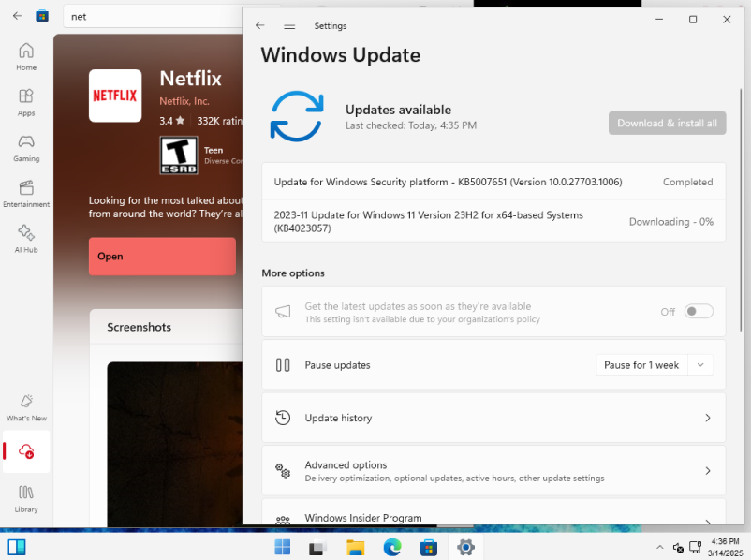Toggle Get the latest updates switch

click(699, 312)
